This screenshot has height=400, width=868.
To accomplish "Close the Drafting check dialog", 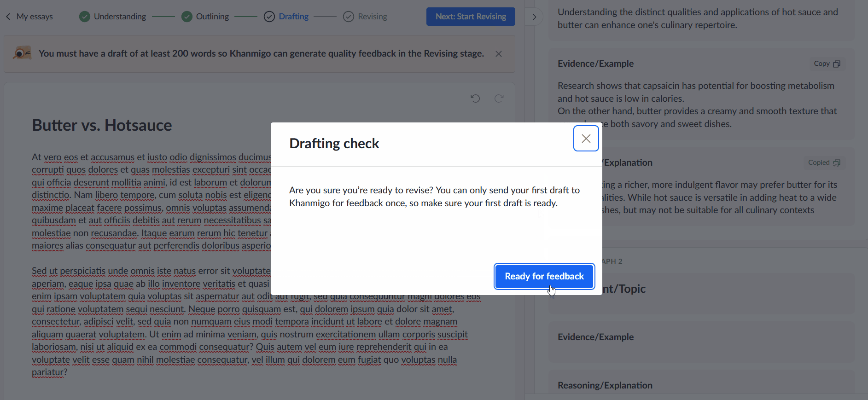I will pyautogui.click(x=586, y=139).
